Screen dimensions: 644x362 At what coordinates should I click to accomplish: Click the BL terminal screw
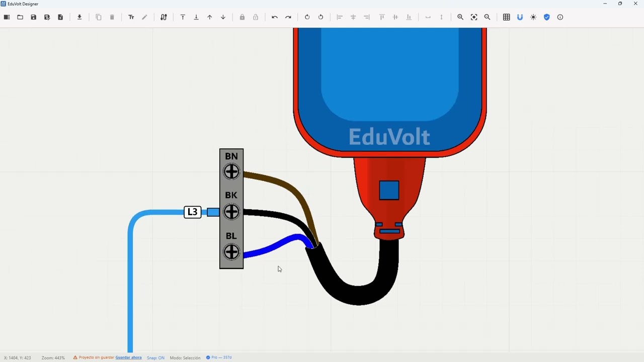click(231, 251)
